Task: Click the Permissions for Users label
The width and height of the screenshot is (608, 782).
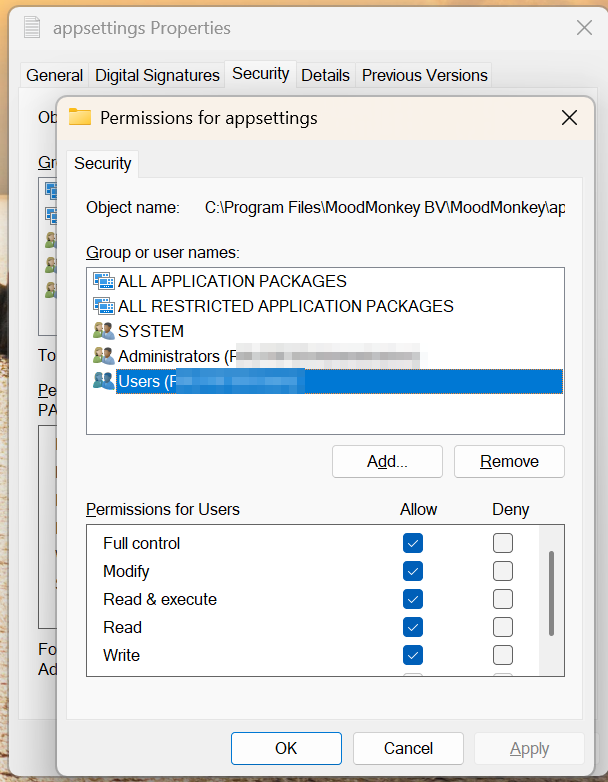Action: coord(163,509)
